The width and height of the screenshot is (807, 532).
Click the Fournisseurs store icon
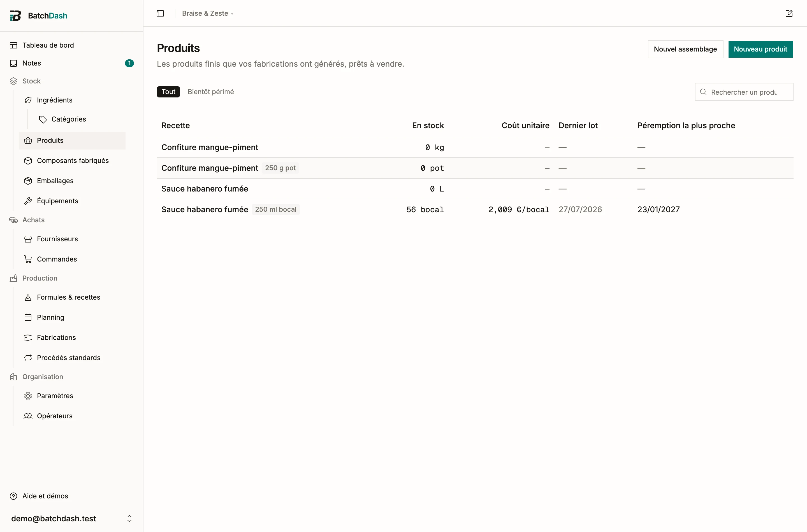point(28,239)
